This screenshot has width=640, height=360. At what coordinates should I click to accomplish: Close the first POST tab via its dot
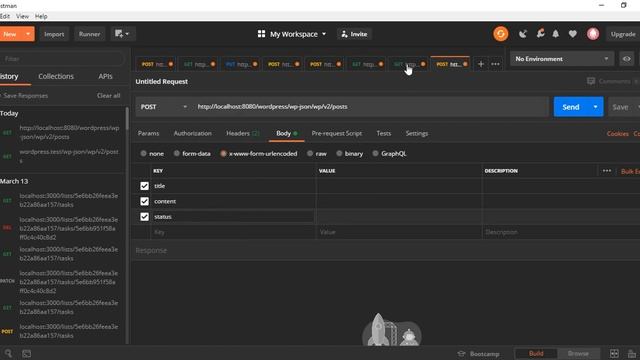[171, 64]
